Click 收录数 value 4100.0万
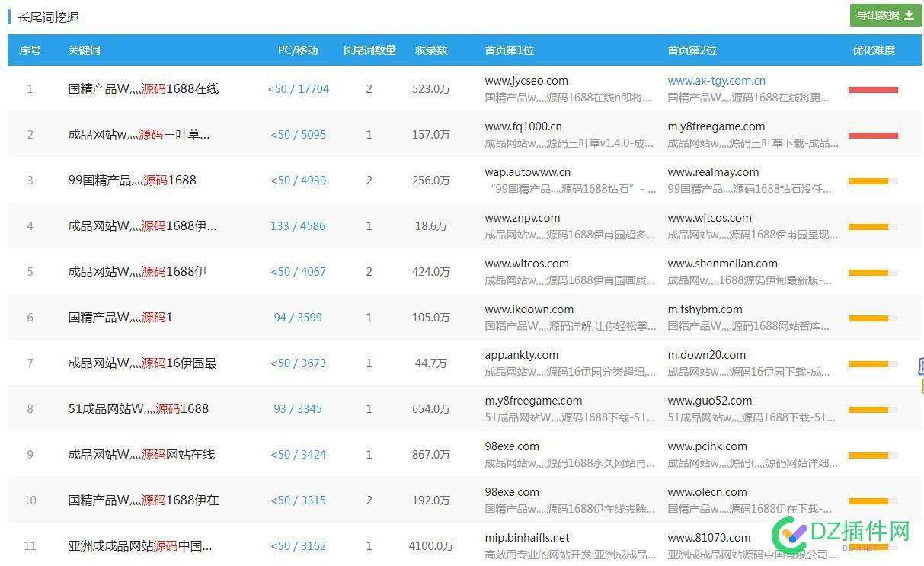The height and width of the screenshot is (566, 924). (431, 546)
